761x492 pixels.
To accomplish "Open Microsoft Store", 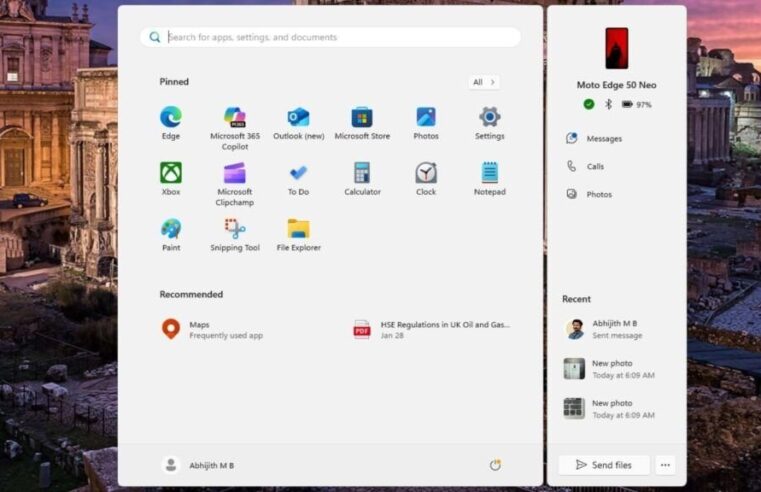I will click(362, 123).
